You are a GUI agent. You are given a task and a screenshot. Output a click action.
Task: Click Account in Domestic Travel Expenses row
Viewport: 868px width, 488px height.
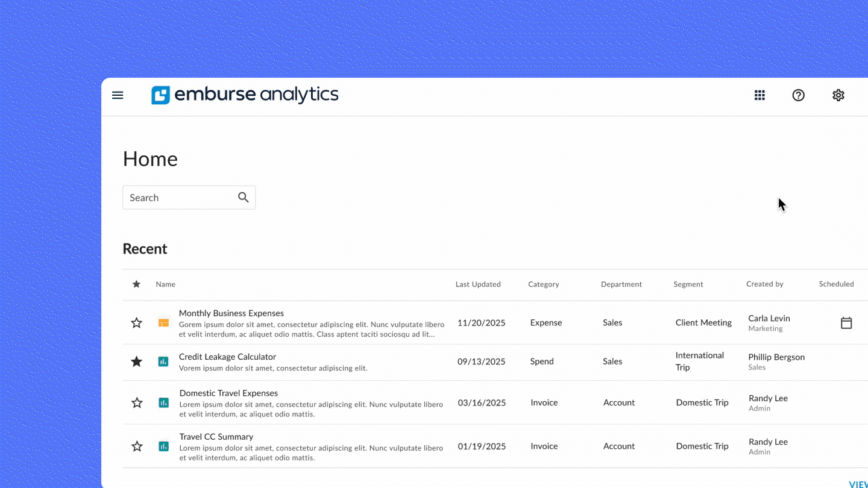[619, 402]
